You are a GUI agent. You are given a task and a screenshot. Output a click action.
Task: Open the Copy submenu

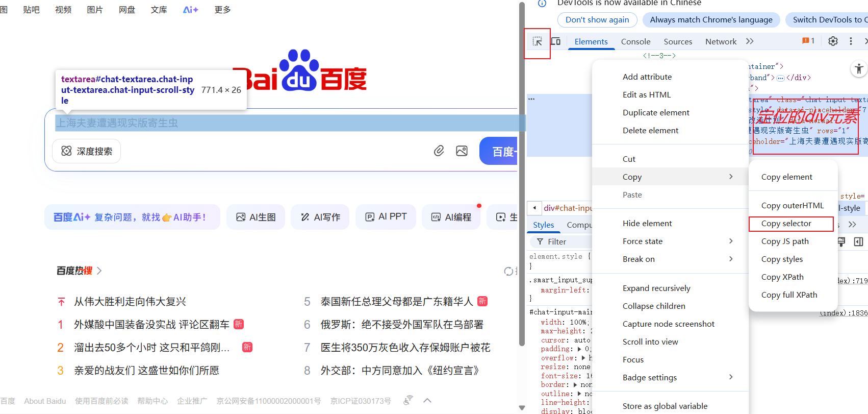670,177
